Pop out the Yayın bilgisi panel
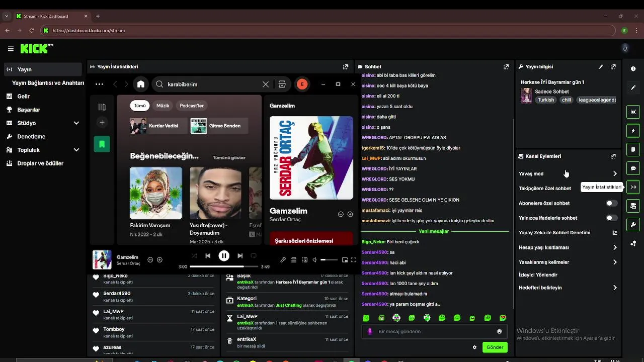This screenshot has width=644, height=362. [x=613, y=66]
